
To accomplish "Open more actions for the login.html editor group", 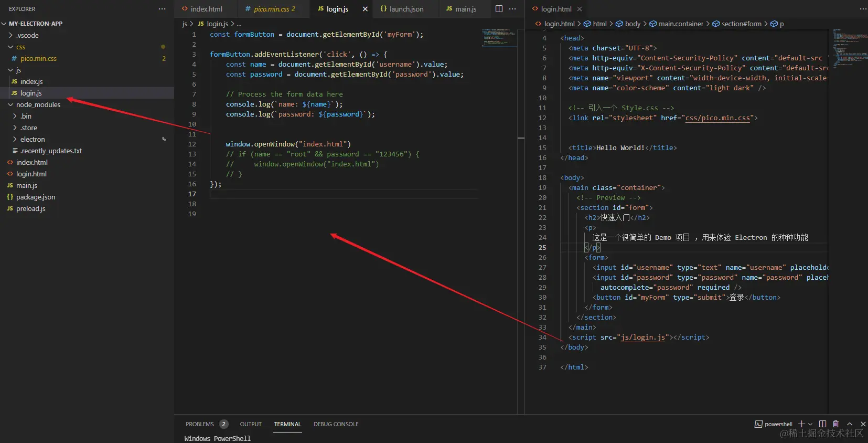I will tap(863, 9).
